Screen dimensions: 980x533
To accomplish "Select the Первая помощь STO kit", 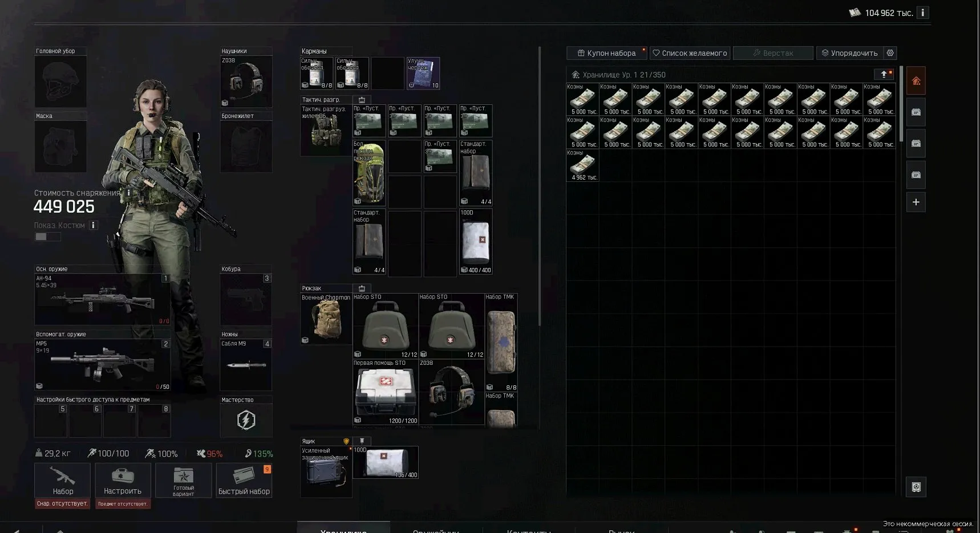I will pos(385,392).
